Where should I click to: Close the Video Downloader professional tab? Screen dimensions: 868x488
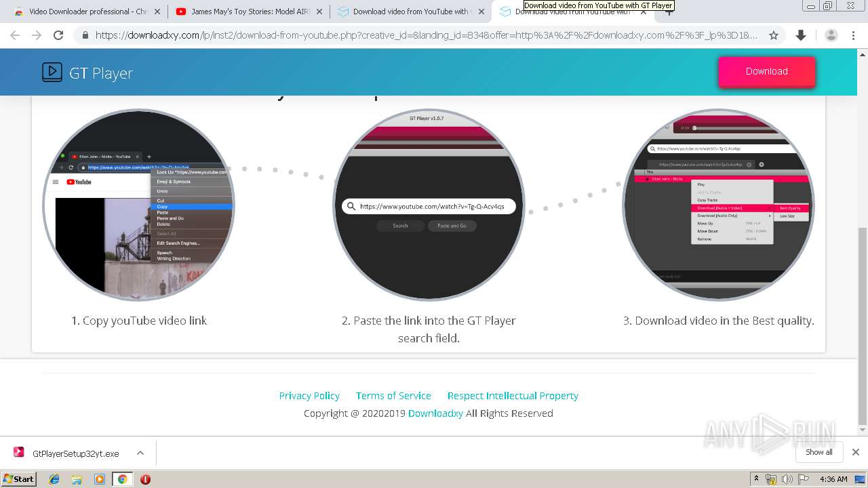point(157,12)
